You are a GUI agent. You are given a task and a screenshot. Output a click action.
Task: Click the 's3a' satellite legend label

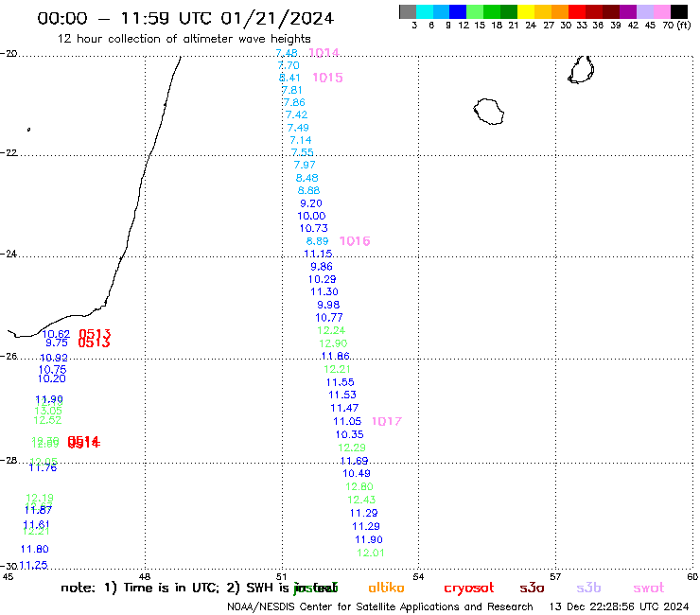(x=532, y=588)
